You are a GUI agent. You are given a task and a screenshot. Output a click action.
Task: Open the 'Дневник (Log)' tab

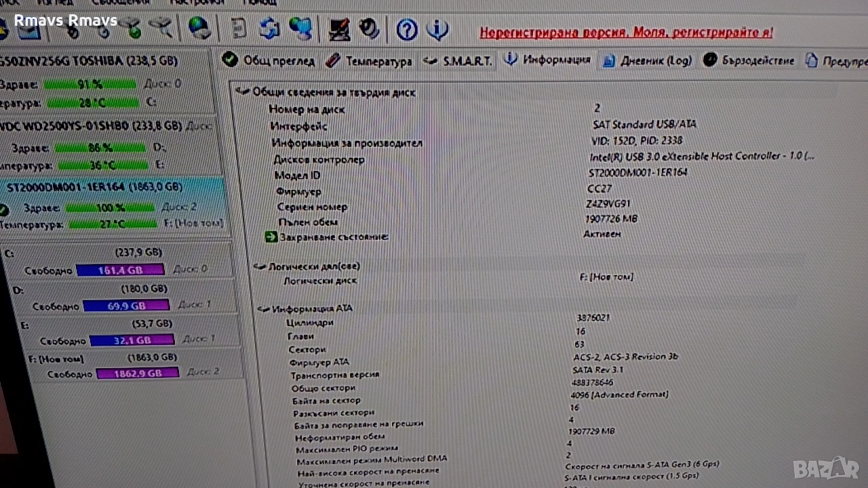(x=648, y=61)
